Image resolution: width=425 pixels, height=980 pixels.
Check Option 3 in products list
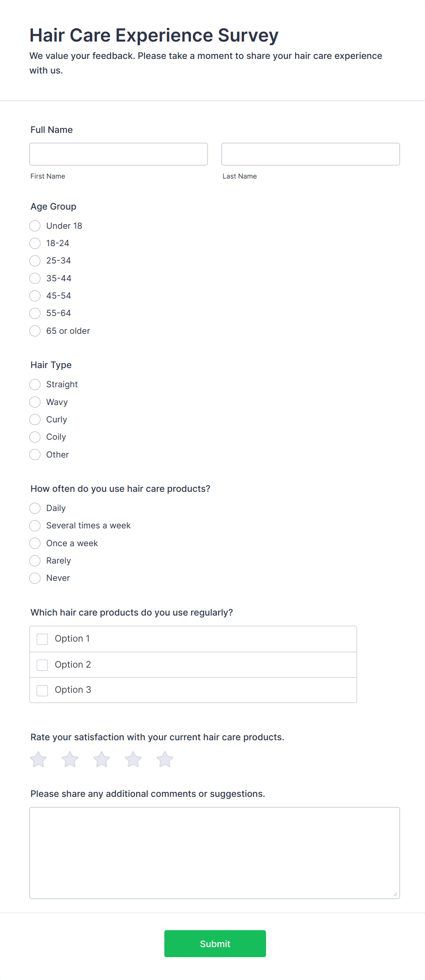(x=42, y=690)
